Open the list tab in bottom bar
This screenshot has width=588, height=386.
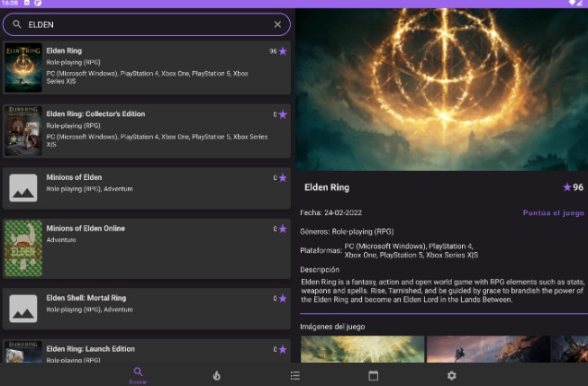coord(295,375)
